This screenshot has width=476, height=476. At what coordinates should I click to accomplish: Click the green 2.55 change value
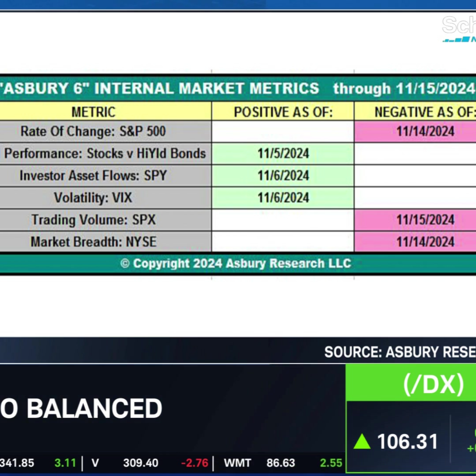(331, 463)
